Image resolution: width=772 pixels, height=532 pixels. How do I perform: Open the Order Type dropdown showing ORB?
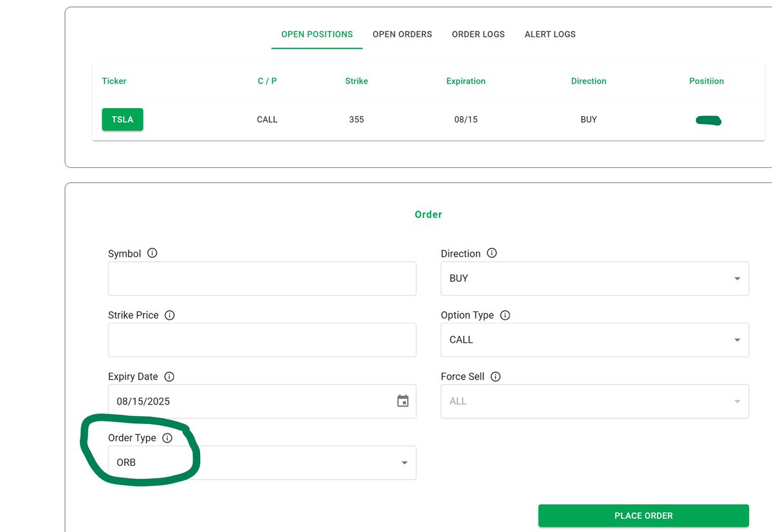(x=262, y=463)
